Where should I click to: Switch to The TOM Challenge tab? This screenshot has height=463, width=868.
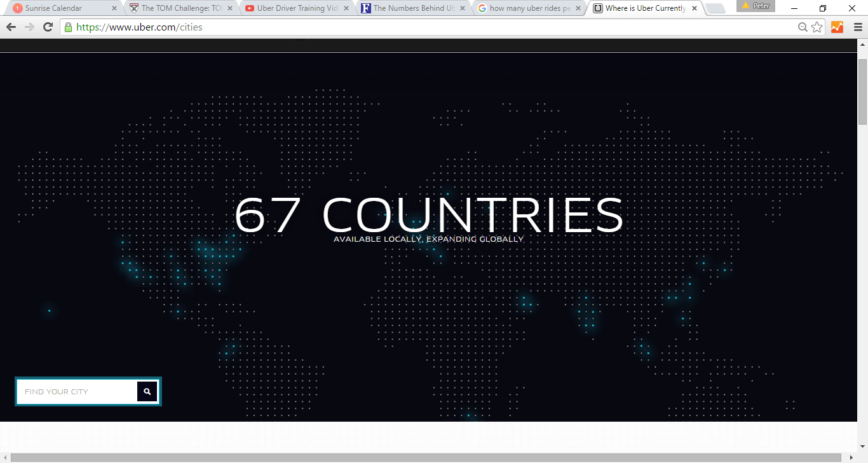[180, 8]
